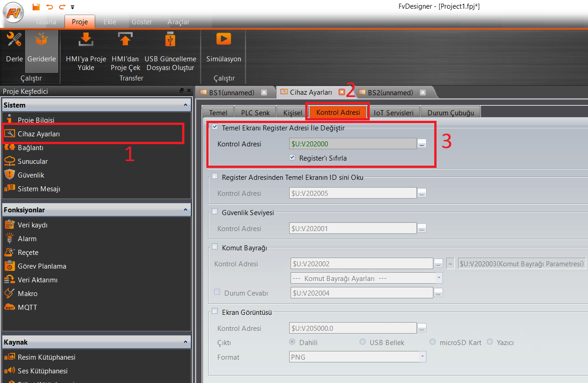Select Dahili output radio button
This screenshot has height=383, width=588.
click(291, 342)
